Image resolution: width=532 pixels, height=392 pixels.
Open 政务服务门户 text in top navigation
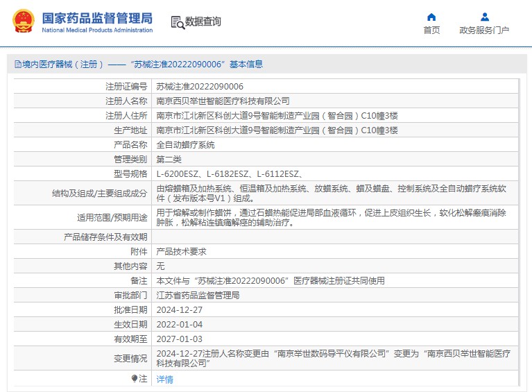484,31
